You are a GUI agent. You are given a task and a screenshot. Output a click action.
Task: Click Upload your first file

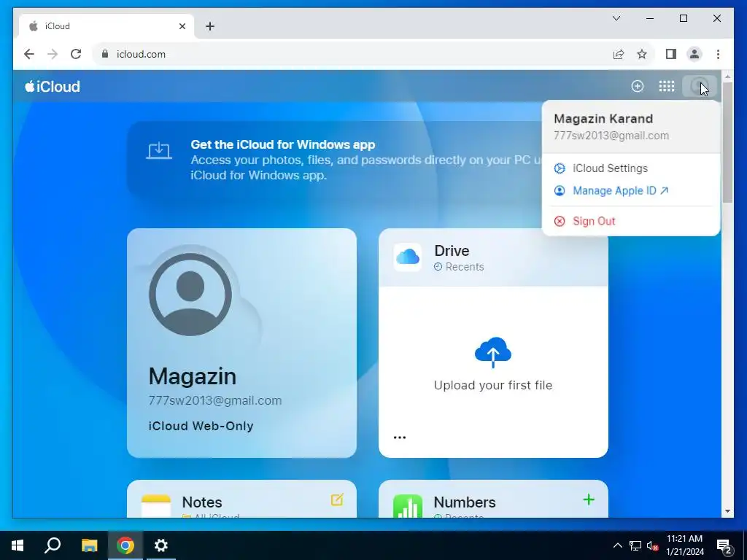(493, 385)
